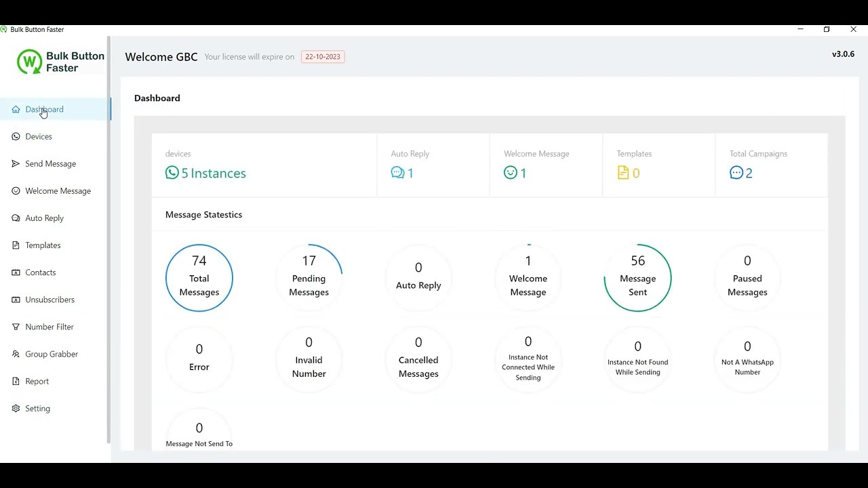The image size is (868, 488).
Task: Click the 0 Invalid Number circle
Action: [x=309, y=359]
